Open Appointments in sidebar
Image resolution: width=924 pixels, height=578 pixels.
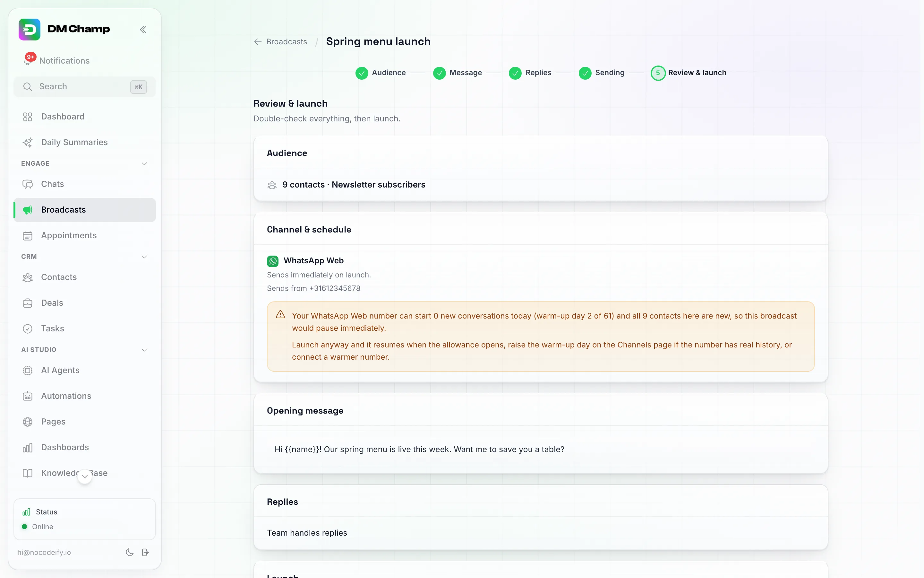(85, 235)
